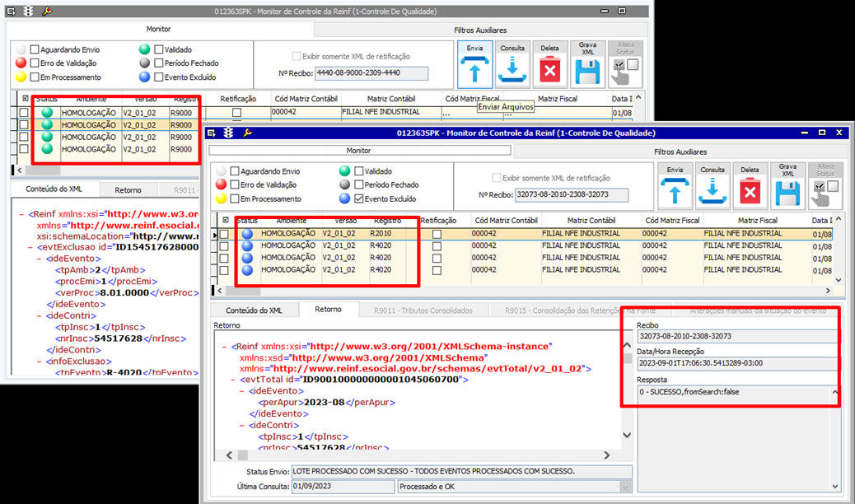
Task: Click the Nº Recibo field in front window
Action: (x=572, y=194)
